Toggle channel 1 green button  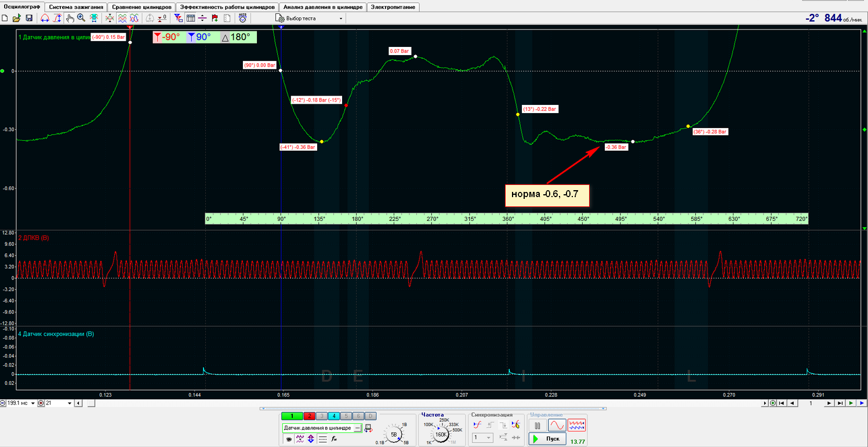tap(292, 416)
